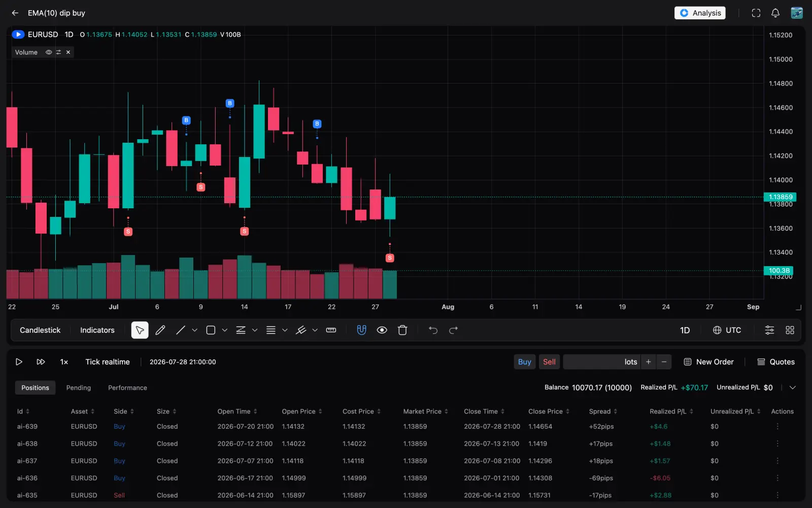The image size is (812, 508).
Task: Expand the line tool options dropdown
Action: click(x=194, y=330)
